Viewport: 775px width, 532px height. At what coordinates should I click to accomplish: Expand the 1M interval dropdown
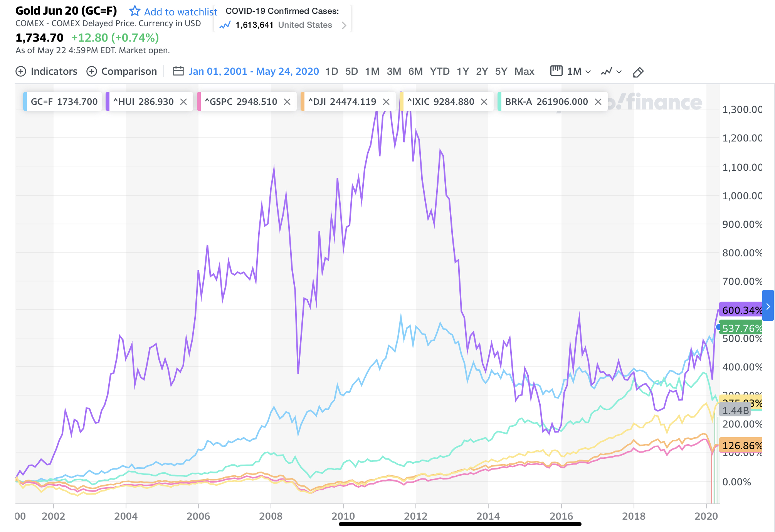(x=588, y=72)
